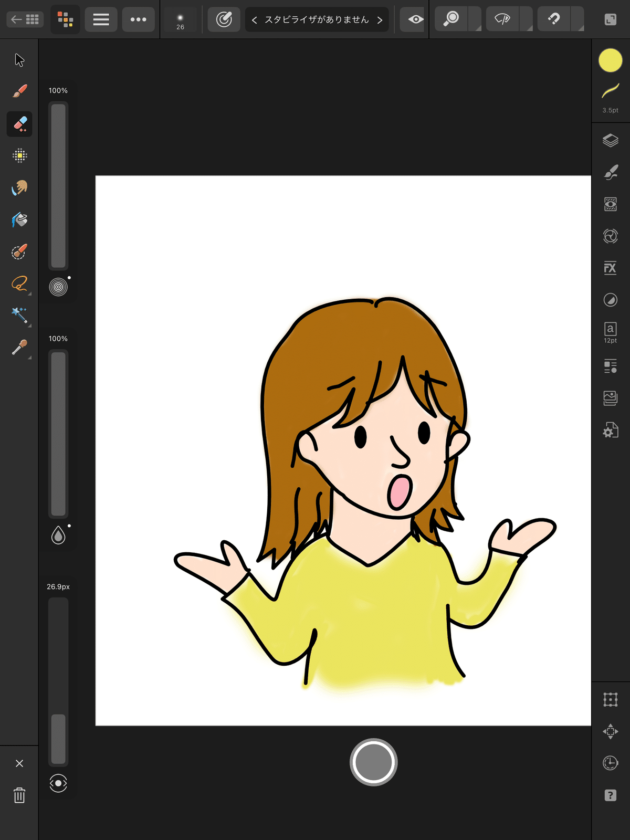This screenshot has height=840, width=630.
Task: Open the three-dots edit menu
Action: 138,19
